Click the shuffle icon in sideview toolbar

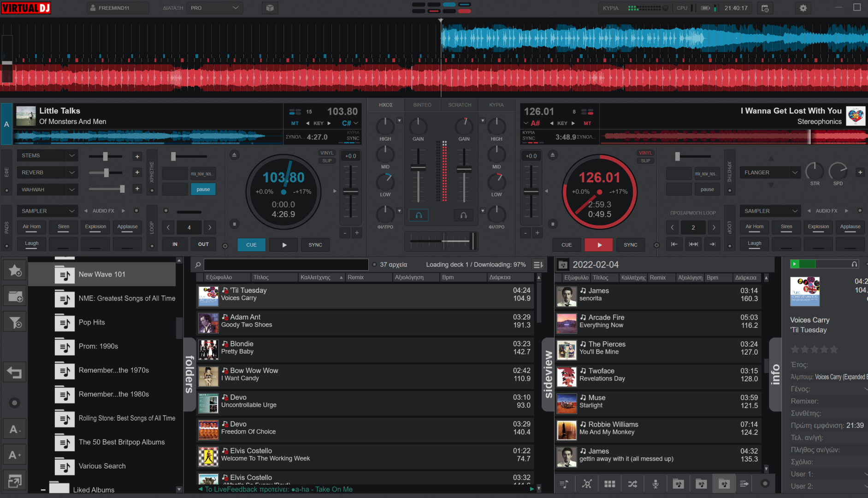click(x=632, y=484)
